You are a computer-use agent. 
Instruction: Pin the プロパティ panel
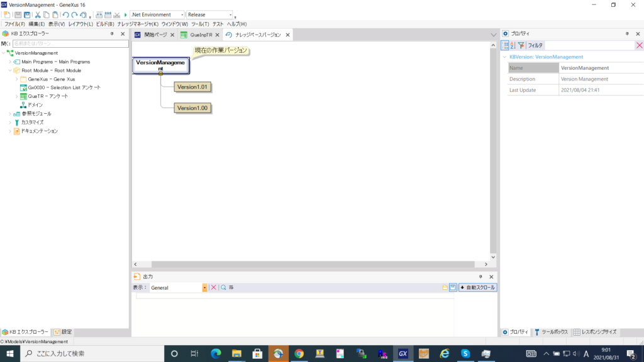pos(627,34)
